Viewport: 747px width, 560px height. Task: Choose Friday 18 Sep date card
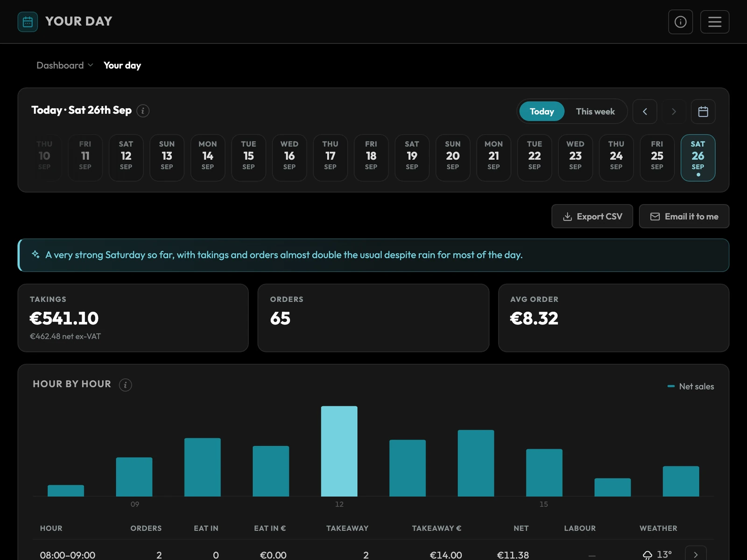[x=371, y=158]
